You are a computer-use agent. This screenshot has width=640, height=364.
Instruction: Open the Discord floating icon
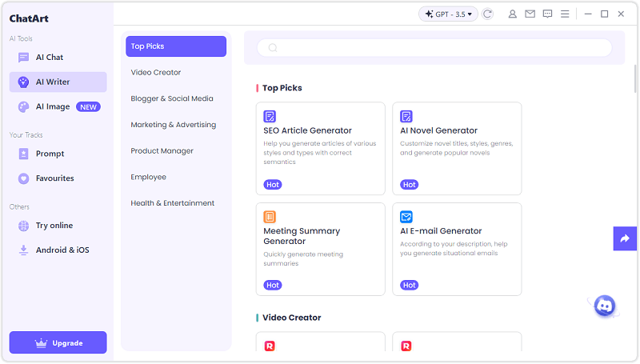pyautogui.click(x=605, y=306)
